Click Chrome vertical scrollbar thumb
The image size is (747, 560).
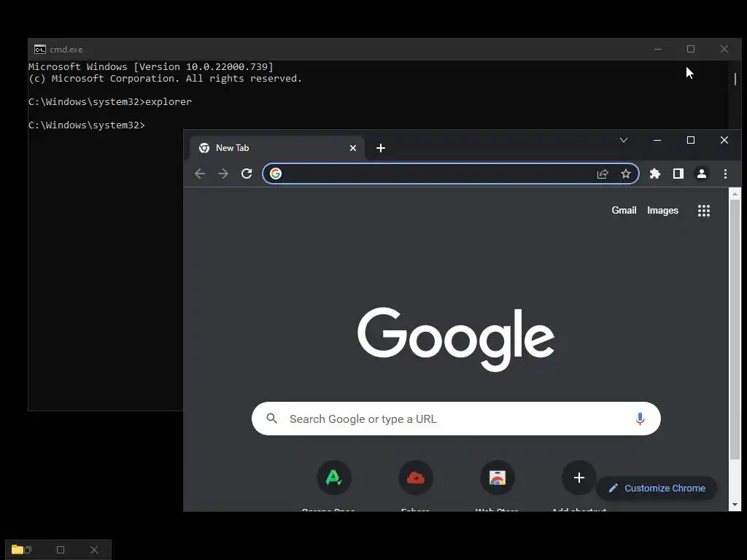click(735, 329)
